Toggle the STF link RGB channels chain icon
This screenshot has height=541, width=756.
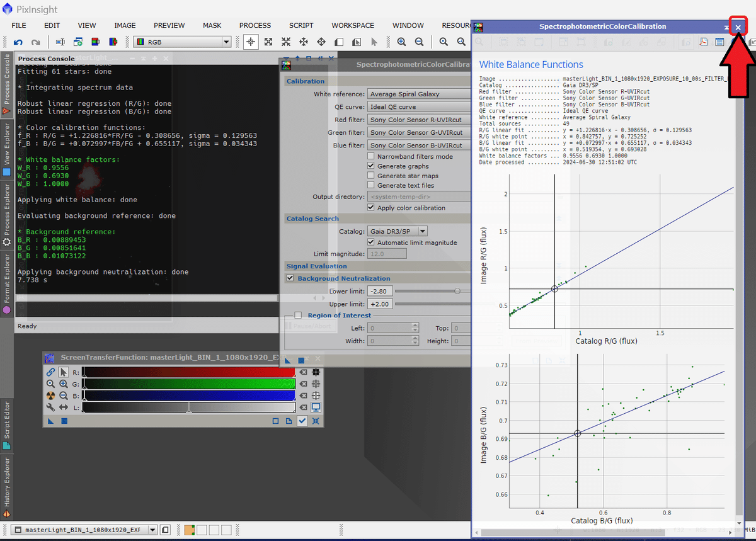tap(50, 372)
